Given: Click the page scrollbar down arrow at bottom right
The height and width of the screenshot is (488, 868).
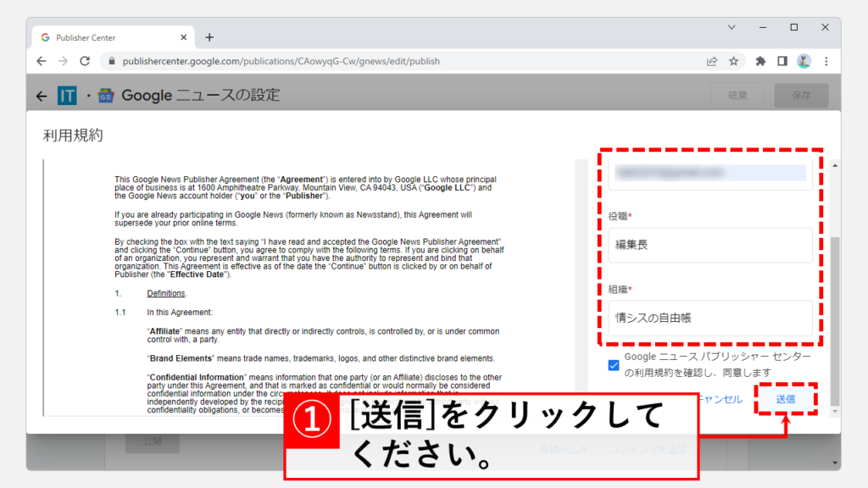Looking at the screenshot, I should click(835, 463).
